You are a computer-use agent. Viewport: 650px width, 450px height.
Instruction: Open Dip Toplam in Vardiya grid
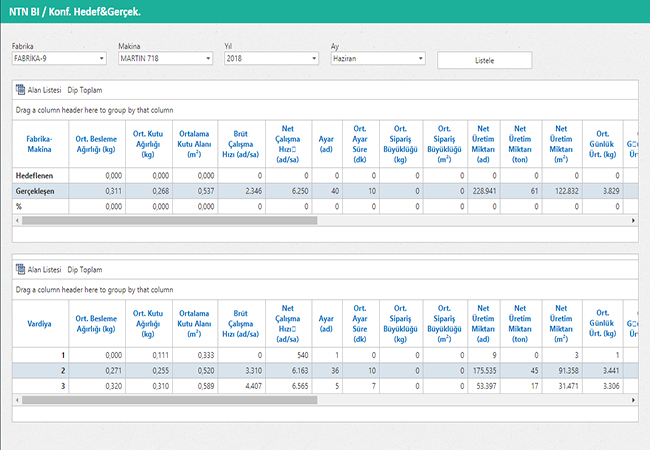[85, 270]
